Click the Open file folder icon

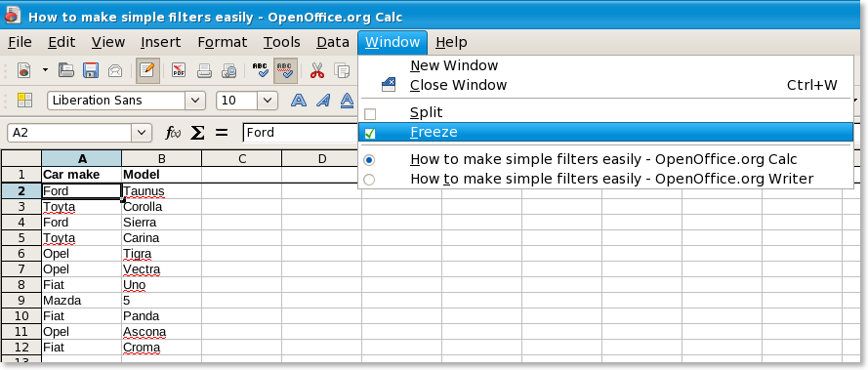click(66, 70)
